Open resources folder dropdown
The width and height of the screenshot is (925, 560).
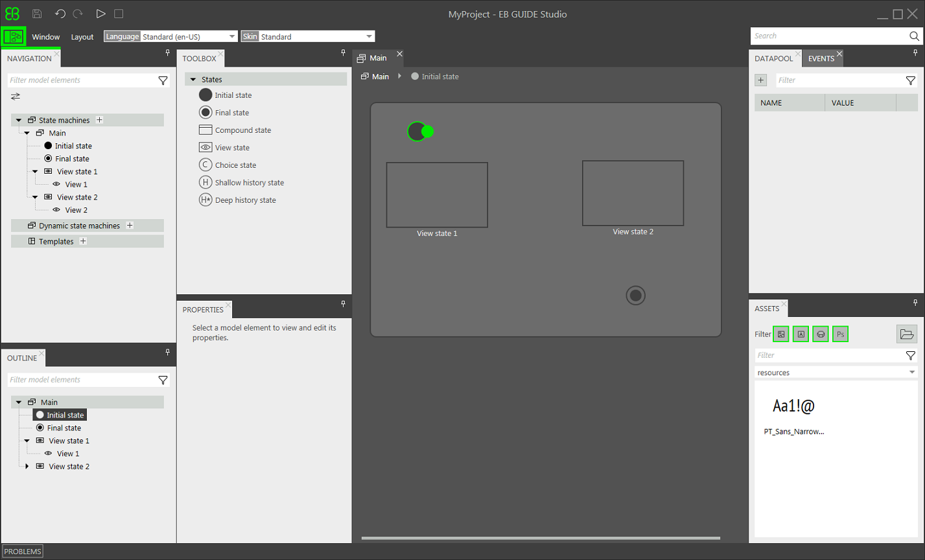coord(836,373)
